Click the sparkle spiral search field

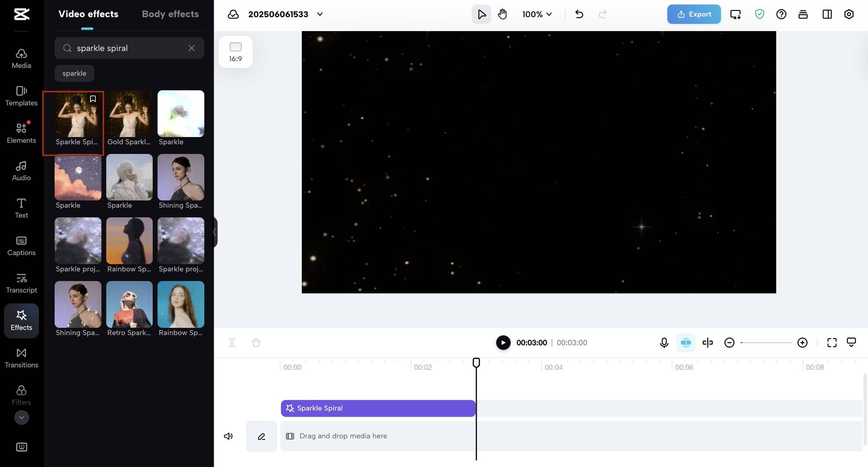coord(129,48)
